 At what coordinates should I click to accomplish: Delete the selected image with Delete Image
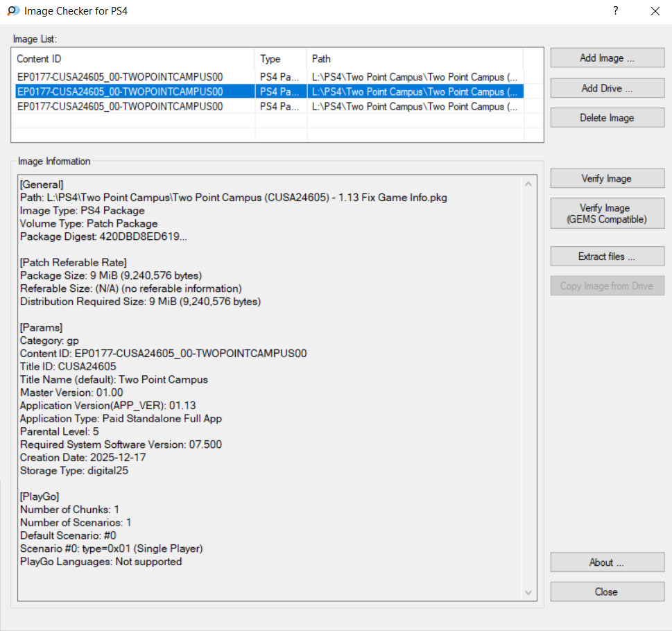click(x=607, y=118)
